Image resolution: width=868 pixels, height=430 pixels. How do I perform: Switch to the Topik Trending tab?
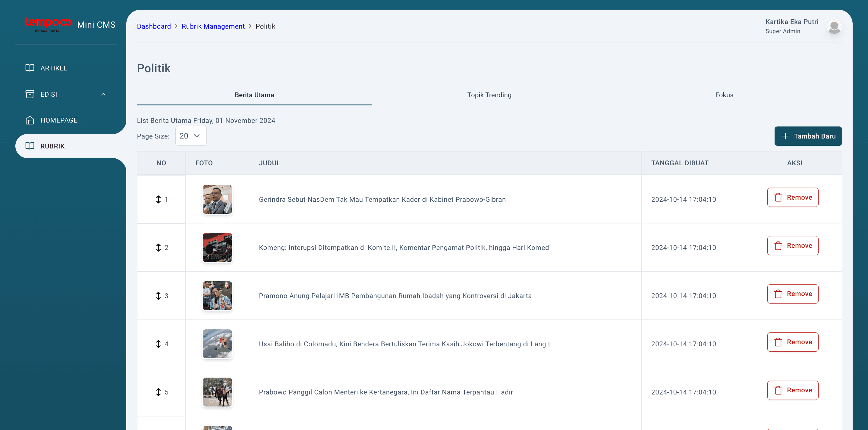click(x=489, y=95)
